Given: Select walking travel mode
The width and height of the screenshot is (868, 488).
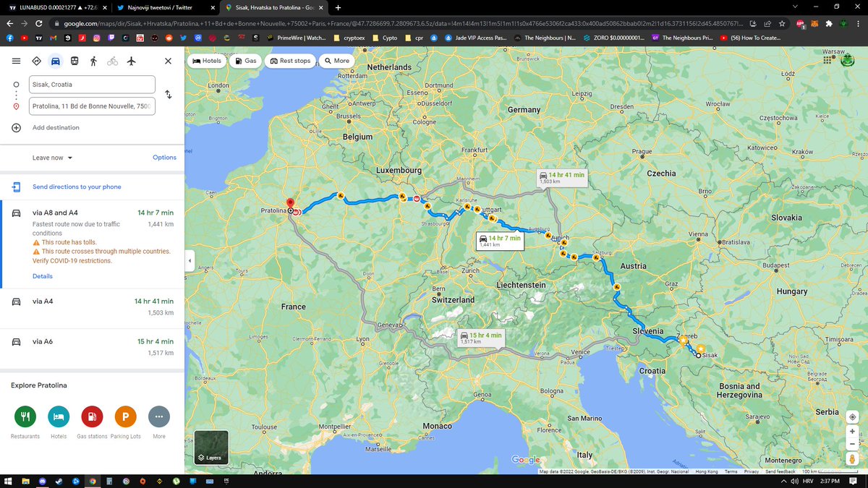Looking at the screenshot, I should 93,61.
